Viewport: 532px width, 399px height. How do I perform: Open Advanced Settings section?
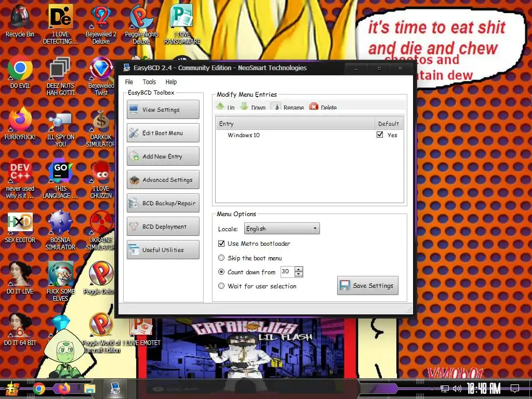point(163,179)
